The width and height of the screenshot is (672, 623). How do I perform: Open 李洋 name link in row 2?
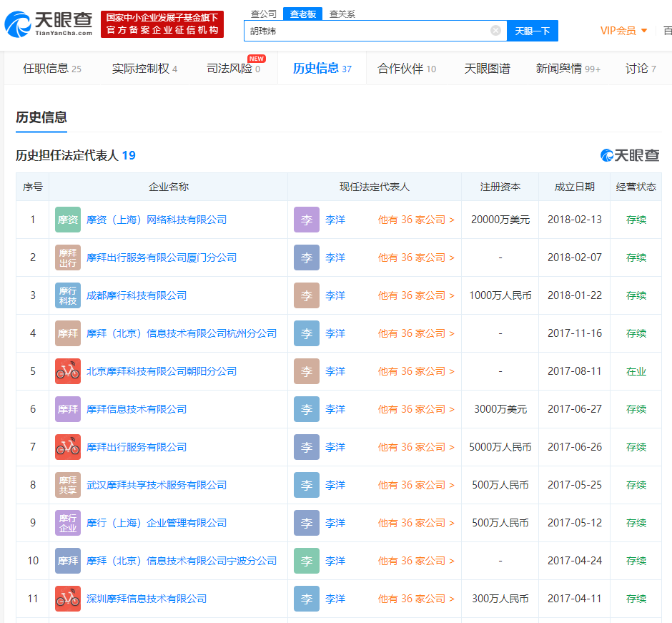335,257
